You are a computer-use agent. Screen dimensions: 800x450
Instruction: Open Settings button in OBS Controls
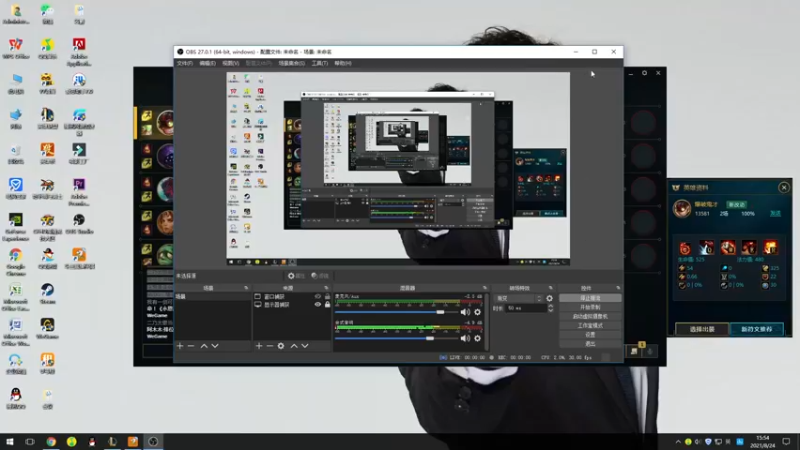pos(590,335)
